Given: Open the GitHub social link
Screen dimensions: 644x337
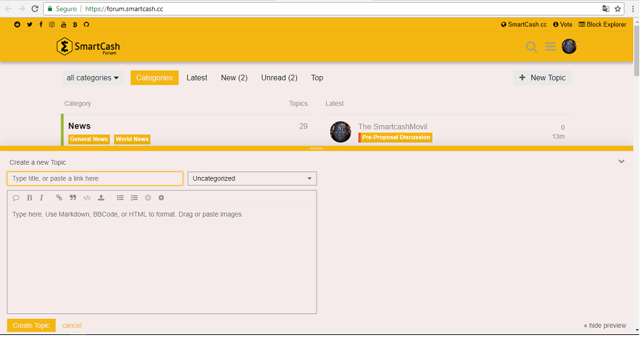Looking at the screenshot, I should 86,25.
